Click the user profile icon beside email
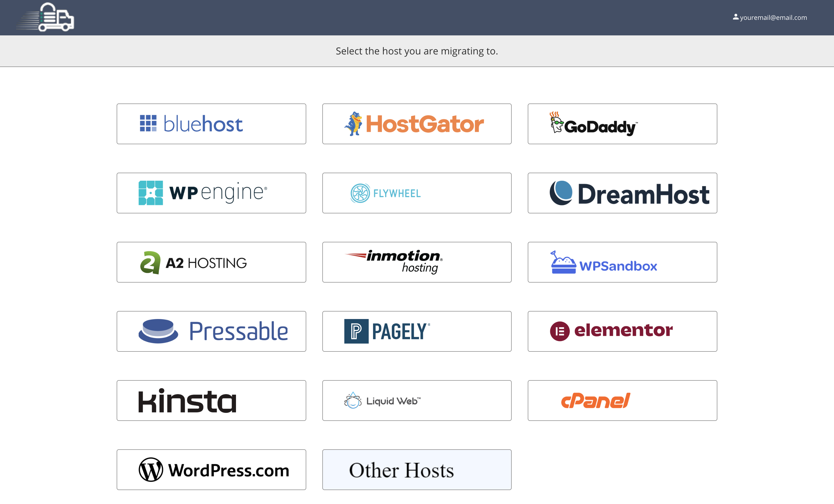This screenshot has height=504, width=834. click(x=736, y=17)
